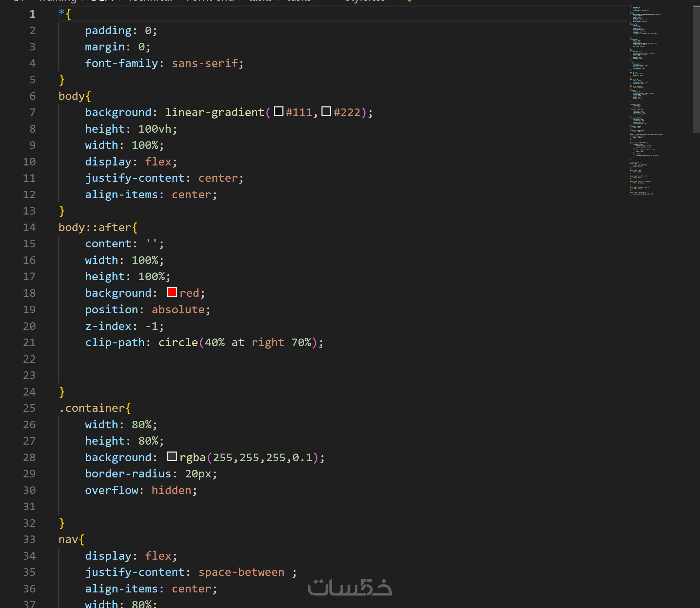Click the vertical scrollbar thumb

click(x=696, y=69)
